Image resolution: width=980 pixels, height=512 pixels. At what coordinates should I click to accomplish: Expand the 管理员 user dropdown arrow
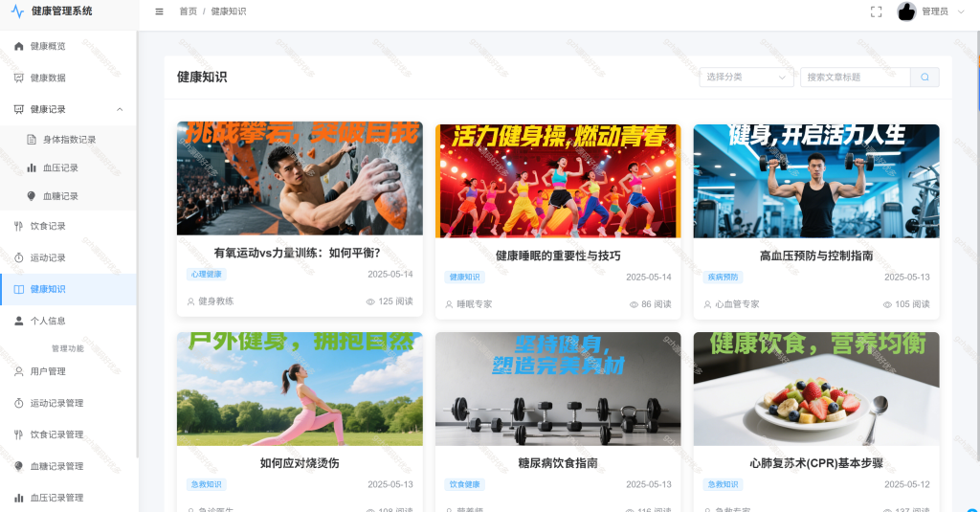[961, 11]
